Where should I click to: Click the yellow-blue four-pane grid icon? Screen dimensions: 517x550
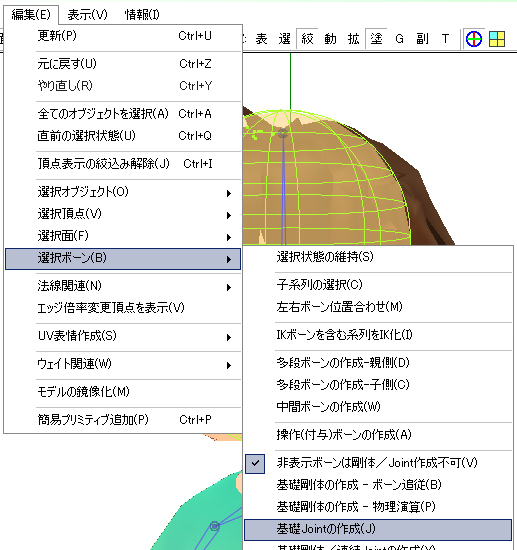(497, 39)
